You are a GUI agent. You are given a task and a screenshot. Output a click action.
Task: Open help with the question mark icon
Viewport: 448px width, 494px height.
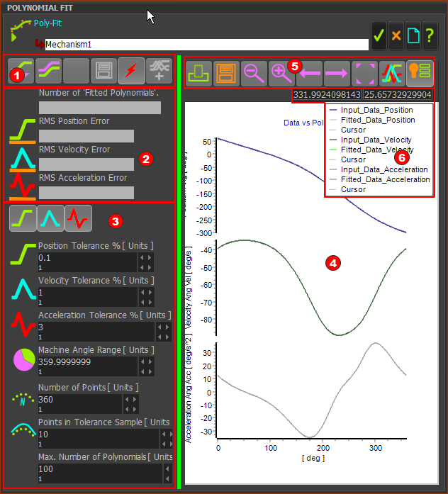(x=430, y=35)
